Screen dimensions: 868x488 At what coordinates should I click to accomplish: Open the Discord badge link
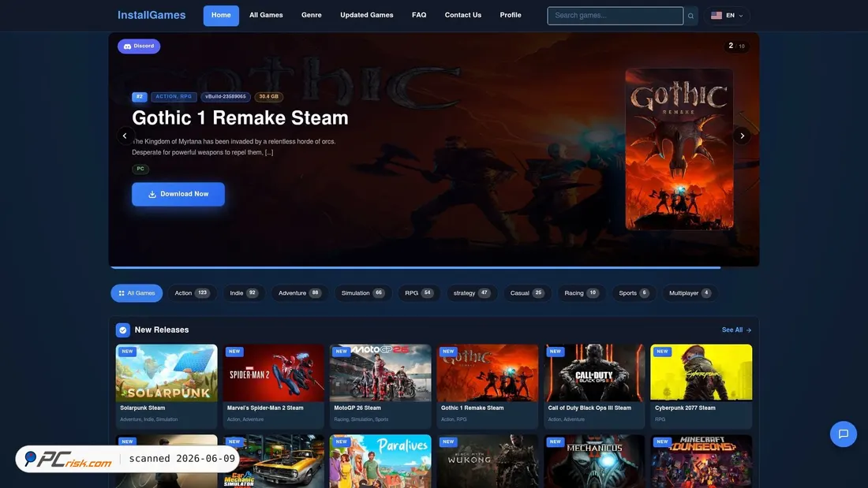(139, 46)
